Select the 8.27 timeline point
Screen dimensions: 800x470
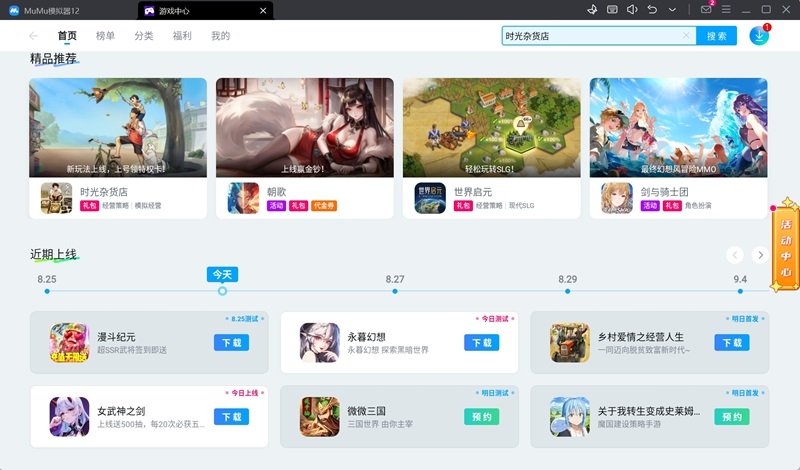[x=395, y=291]
